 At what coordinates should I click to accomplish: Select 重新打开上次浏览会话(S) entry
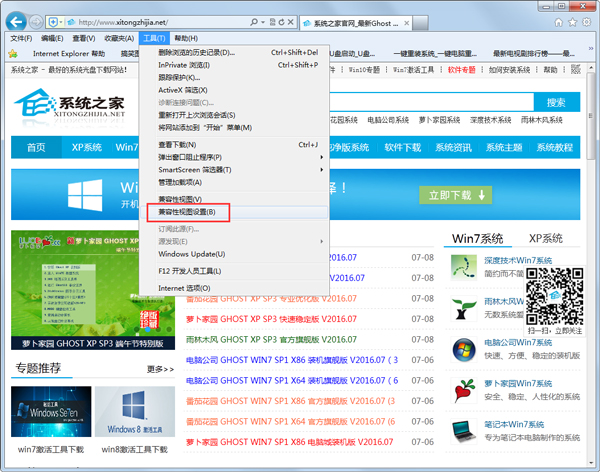(233, 115)
